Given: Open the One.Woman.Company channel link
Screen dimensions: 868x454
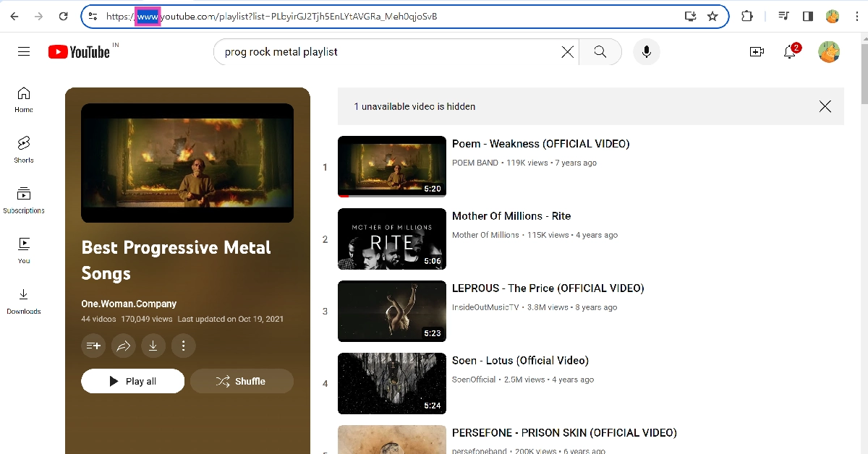Looking at the screenshot, I should pos(129,304).
